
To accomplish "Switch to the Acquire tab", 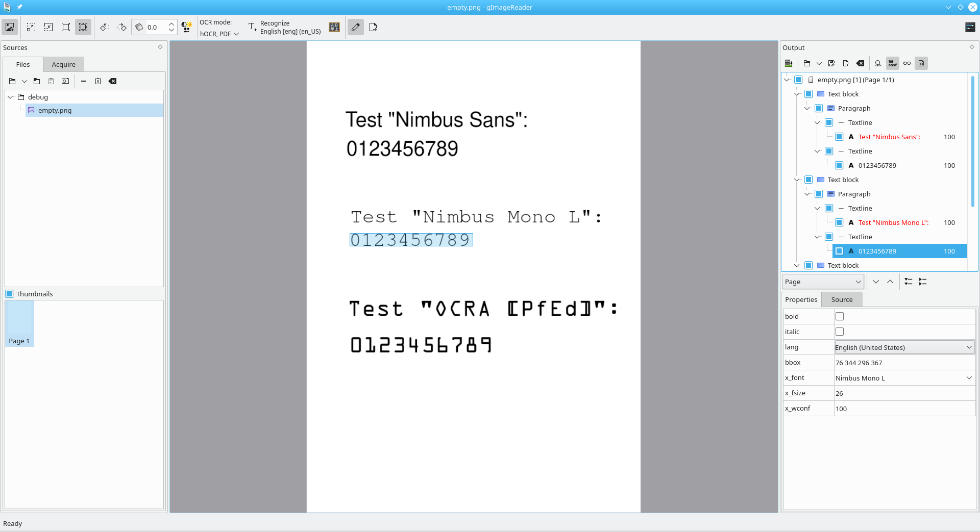I will (63, 64).
